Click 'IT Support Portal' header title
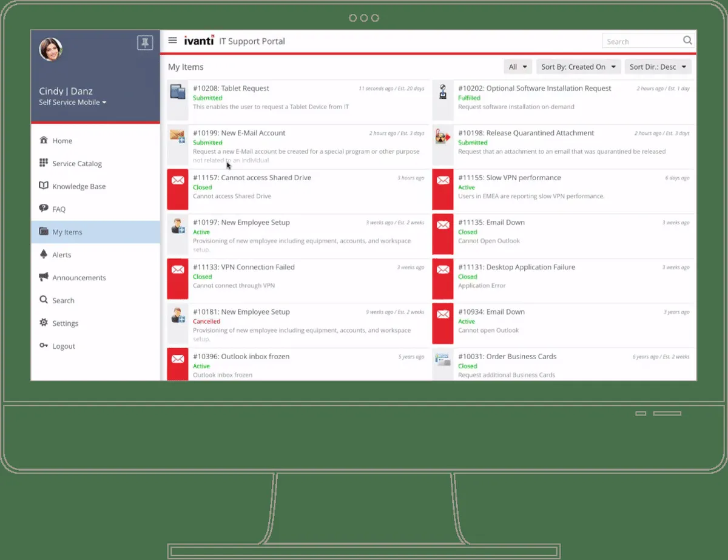This screenshot has width=728, height=560. (252, 41)
